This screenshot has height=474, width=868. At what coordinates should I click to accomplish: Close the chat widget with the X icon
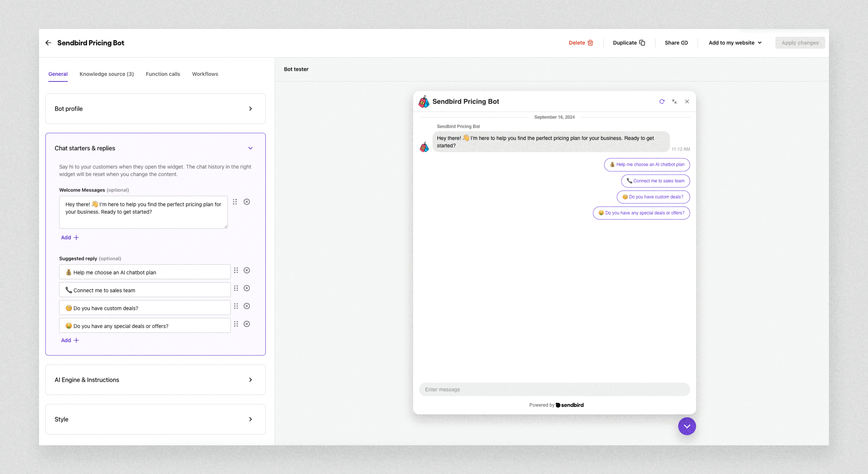687,102
